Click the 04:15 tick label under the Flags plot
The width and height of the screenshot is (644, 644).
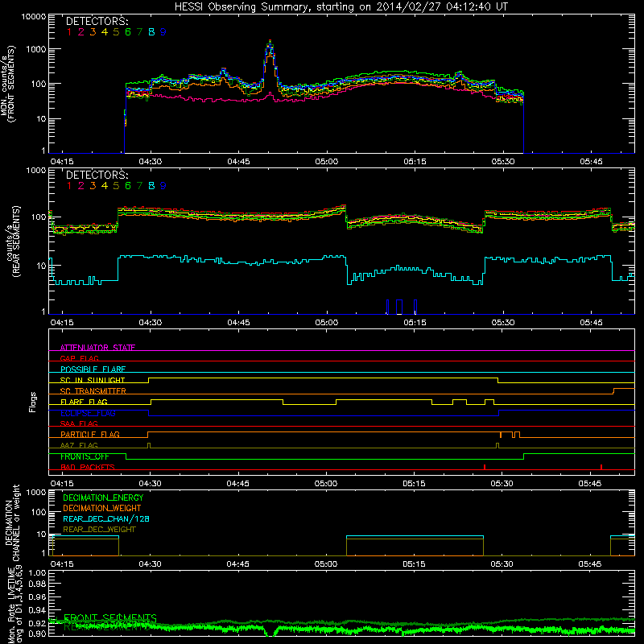click(x=62, y=484)
